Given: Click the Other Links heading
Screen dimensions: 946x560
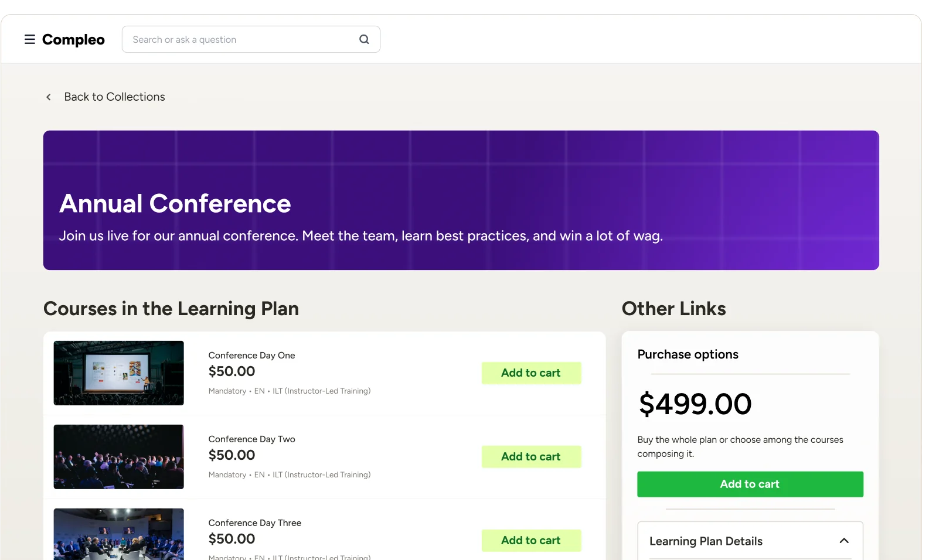Looking at the screenshot, I should [x=674, y=309].
